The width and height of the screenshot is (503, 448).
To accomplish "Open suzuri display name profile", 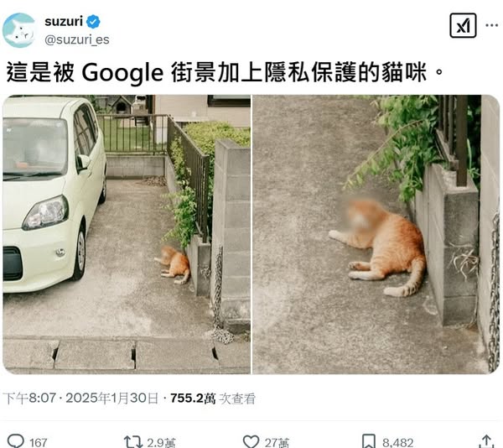I will coord(64,22).
